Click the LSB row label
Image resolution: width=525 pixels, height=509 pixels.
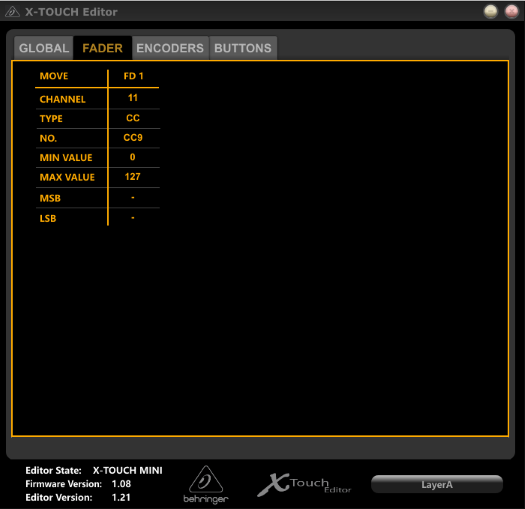tap(48, 219)
